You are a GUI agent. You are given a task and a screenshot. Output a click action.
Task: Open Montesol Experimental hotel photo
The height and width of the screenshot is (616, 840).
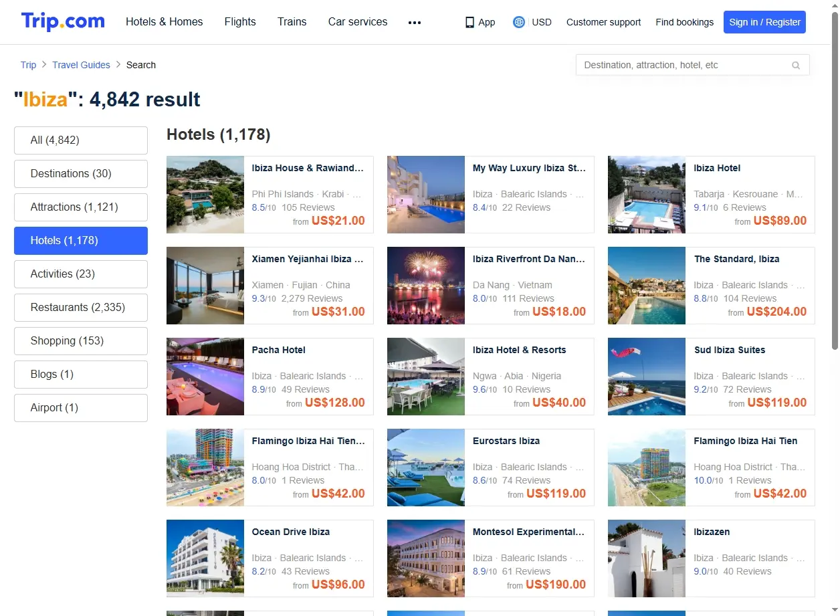tap(426, 558)
